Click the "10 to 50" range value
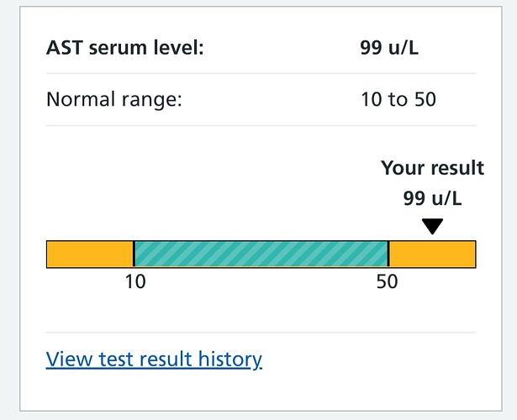 point(398,99)
